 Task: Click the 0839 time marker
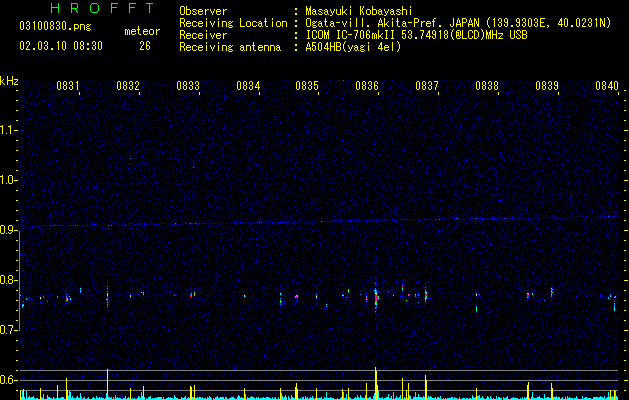[547, 86]
